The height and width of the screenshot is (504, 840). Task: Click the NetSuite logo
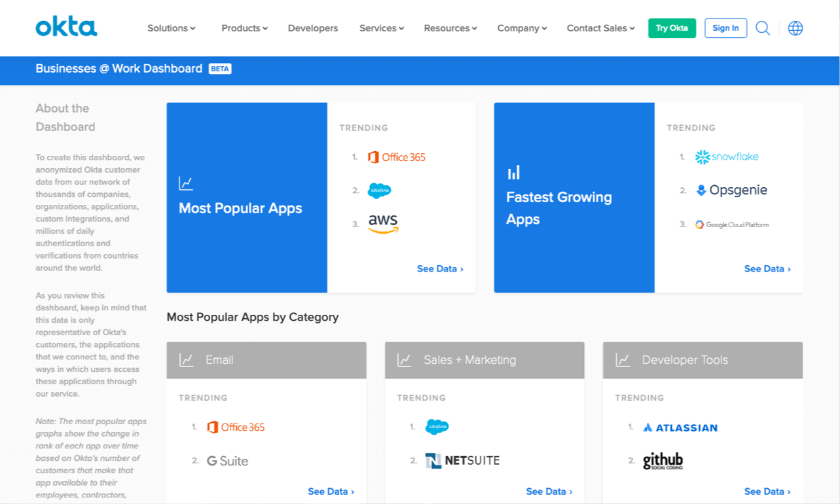[x=462, y=461]
